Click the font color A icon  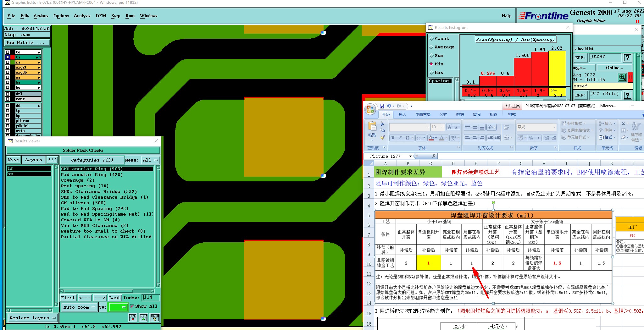441,138
